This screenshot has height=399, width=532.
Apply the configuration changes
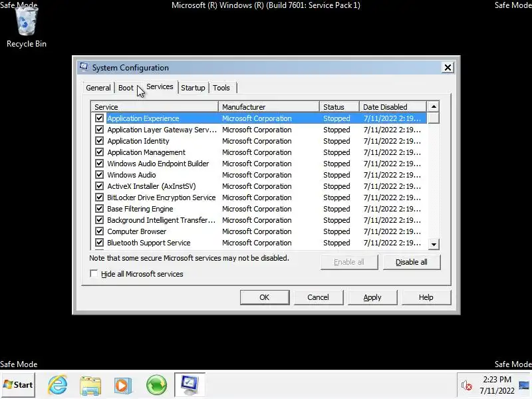tap(372, 297)
